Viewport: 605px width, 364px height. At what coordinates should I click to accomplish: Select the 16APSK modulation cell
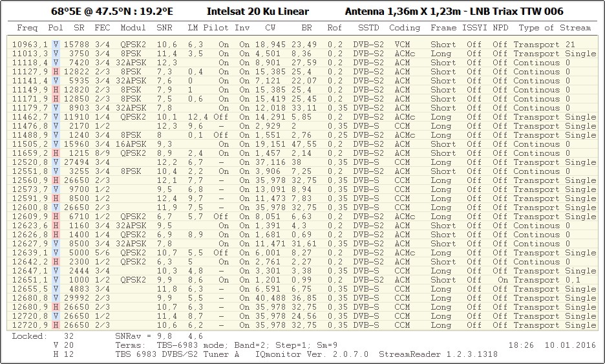131,144
